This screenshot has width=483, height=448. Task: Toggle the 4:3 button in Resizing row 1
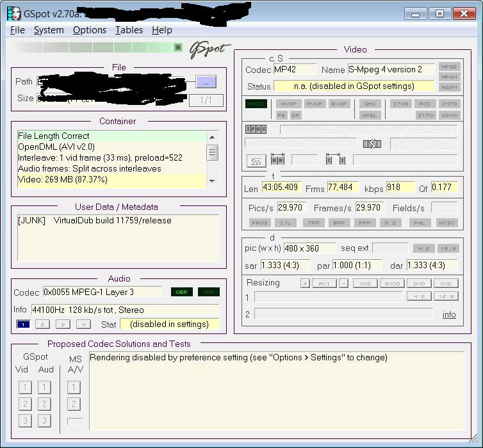pos(419,296)
